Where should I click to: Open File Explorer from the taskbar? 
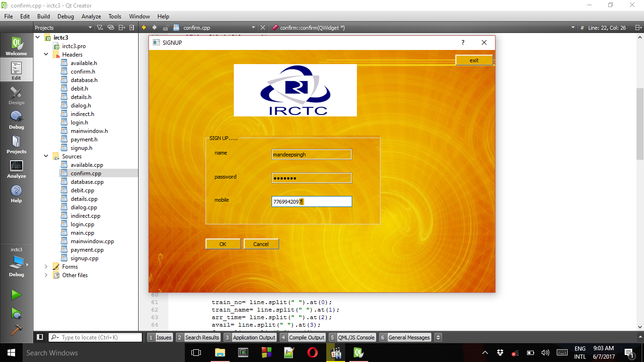(220, 353)
